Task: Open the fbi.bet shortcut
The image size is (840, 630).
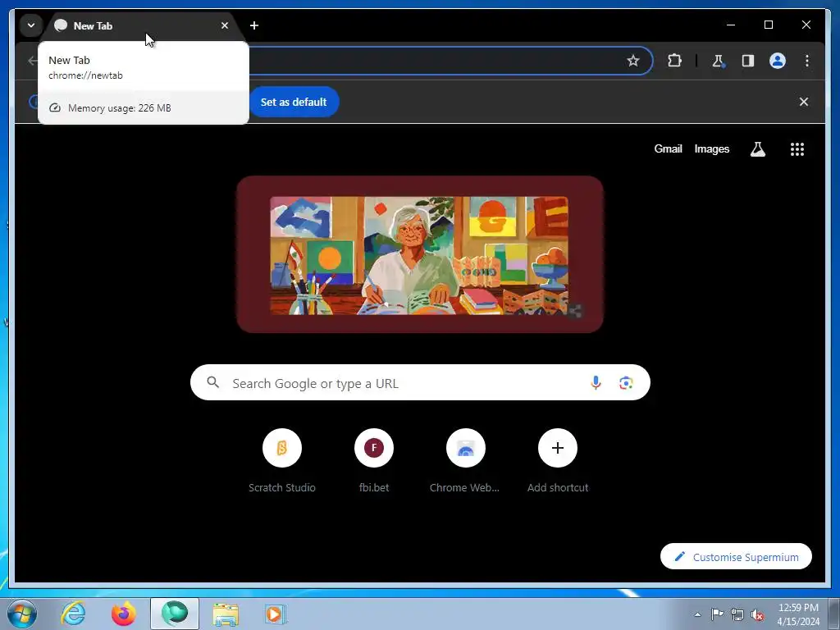Action: 374,459
